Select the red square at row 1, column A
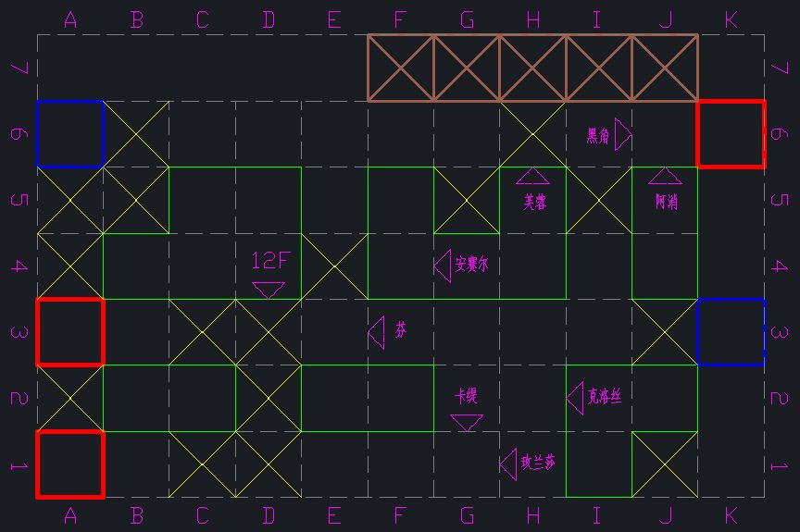This screenshot has width=800, height=532. pyautogui.click(x=70, y=464)
